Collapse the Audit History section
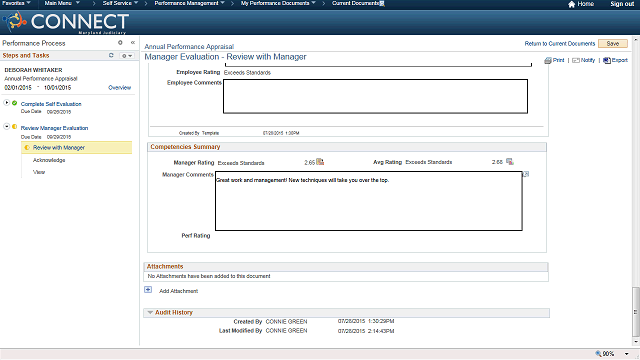This screenshot has height=360, width=640. [150, 313]
